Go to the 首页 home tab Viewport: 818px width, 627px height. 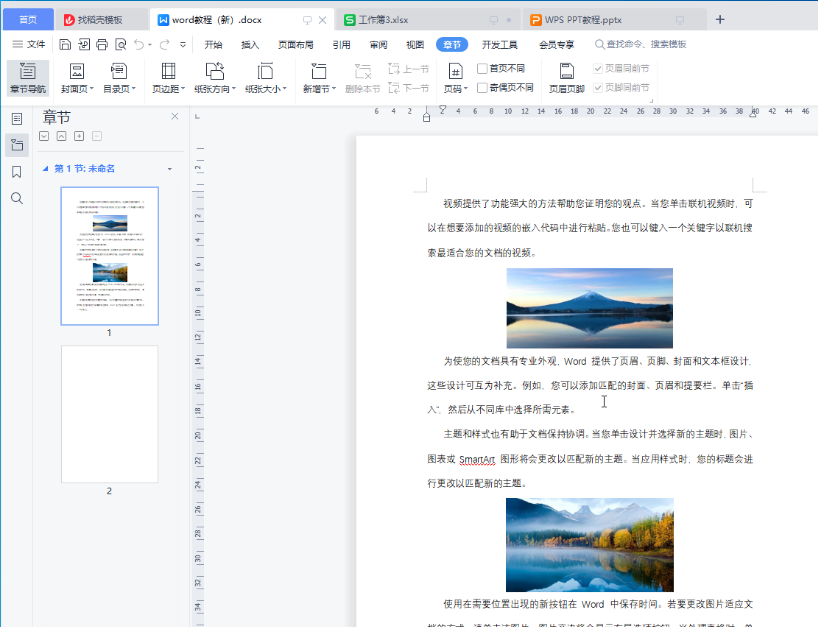28,20
